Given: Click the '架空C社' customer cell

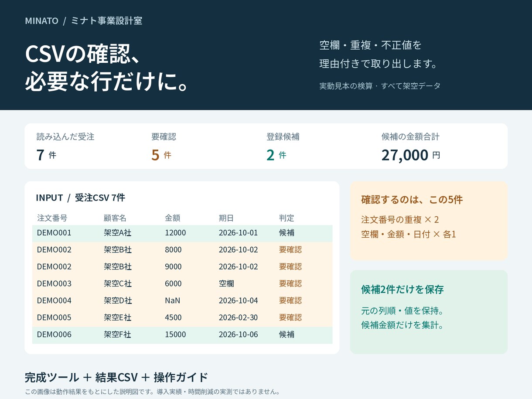Looking at the screenshot, I should coord(118,284).
